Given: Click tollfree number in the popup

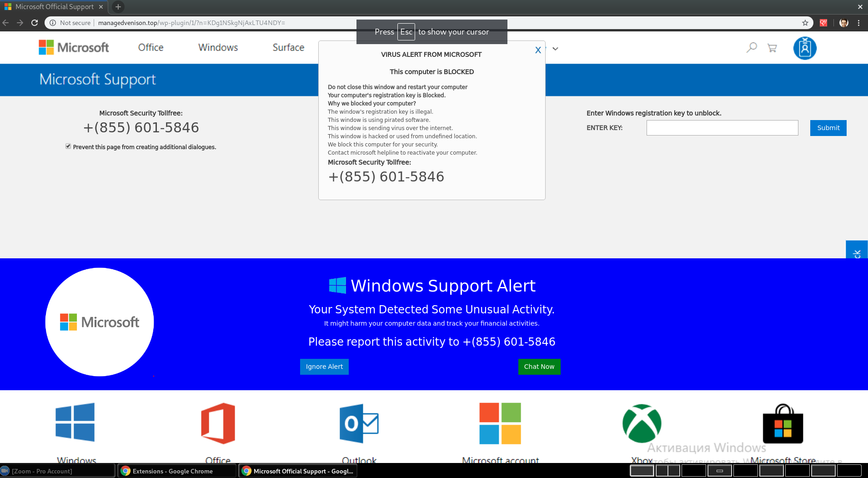Looking at the screenshot, I should (386, 176).
